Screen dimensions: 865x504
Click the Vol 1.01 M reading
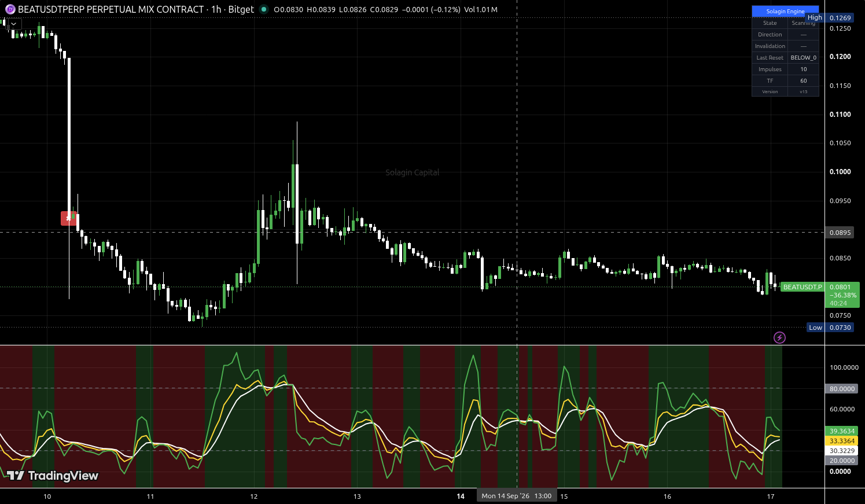tap(481, 9)
